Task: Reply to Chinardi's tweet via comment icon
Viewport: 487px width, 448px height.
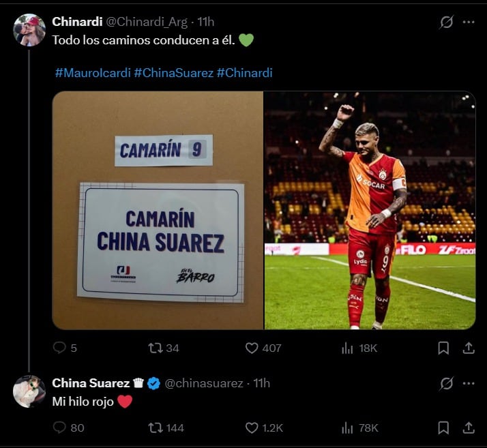Action: pyautogui.click(x=59, y=348)
